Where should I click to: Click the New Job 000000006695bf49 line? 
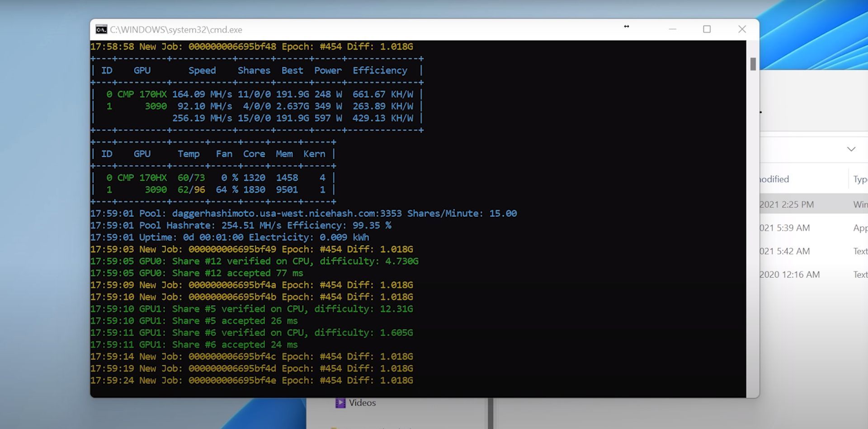tap(251, 249)
